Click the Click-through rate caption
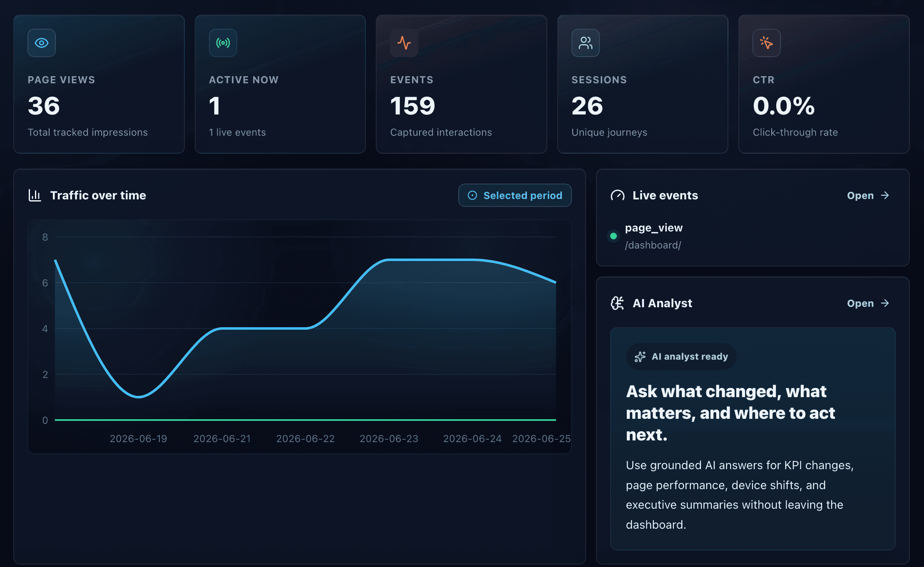 click(795, 132)
